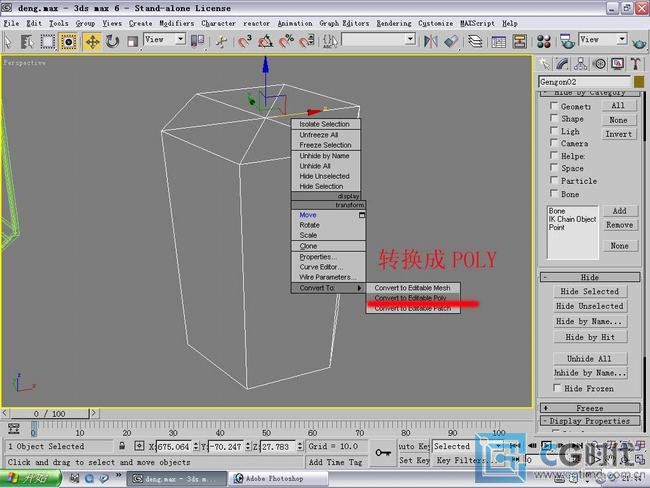This screenshot has width=650, height=488.
Task: Select the Select Object arrow tool
Action: (x=7, y=41)
